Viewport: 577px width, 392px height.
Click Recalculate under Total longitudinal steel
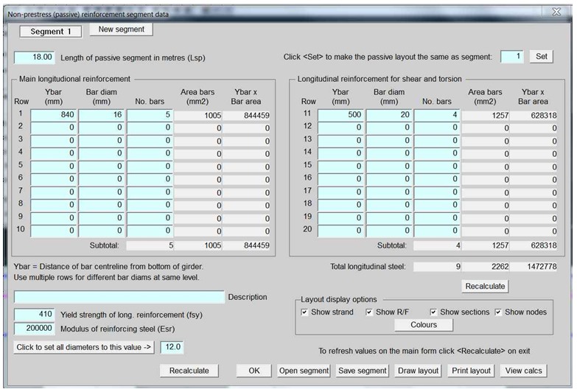coord(485,287)
